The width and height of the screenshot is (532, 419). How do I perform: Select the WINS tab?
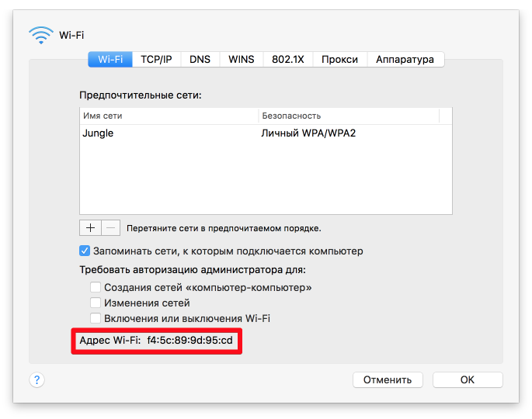pyautogui.click(x=241, y=60)
